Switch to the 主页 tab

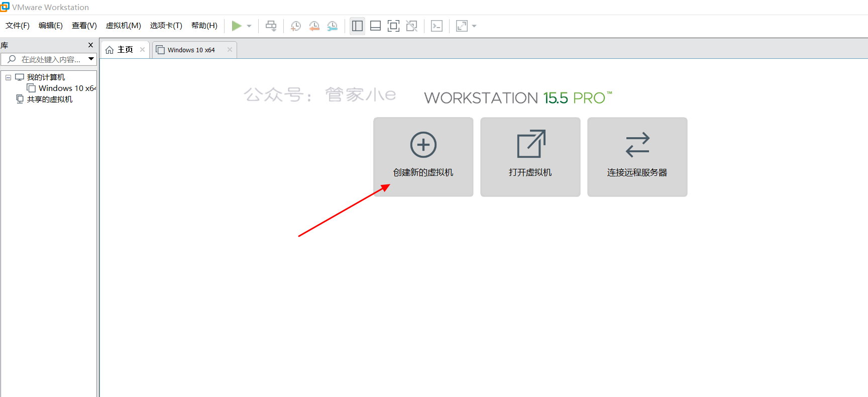point(125,49)
